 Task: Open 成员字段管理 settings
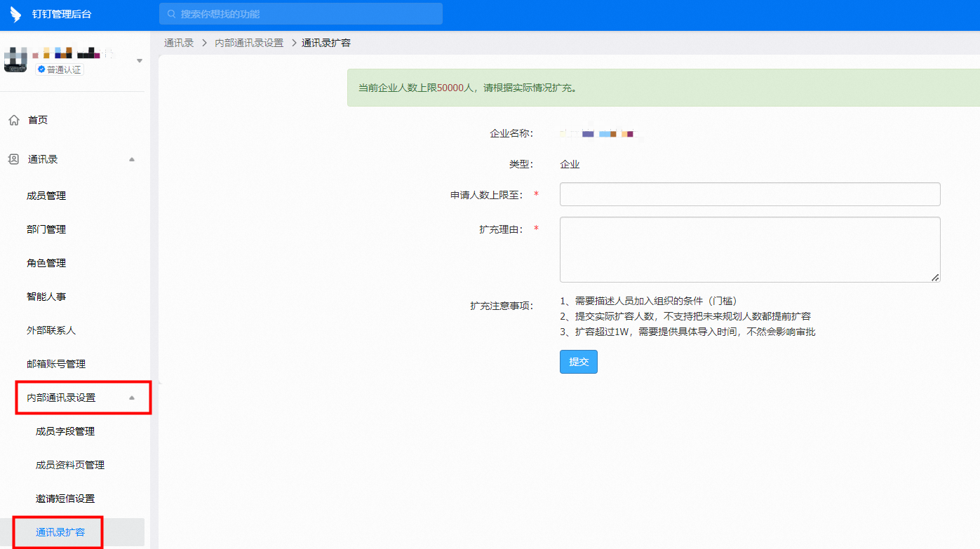65,432
